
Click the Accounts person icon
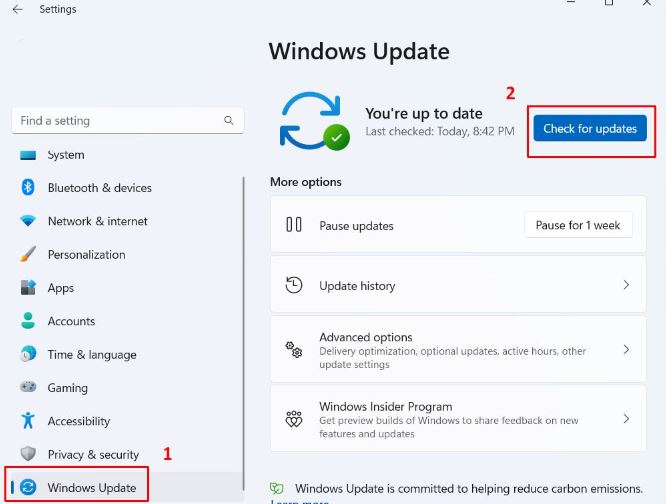pyautogui.click(x=28, y=321)
